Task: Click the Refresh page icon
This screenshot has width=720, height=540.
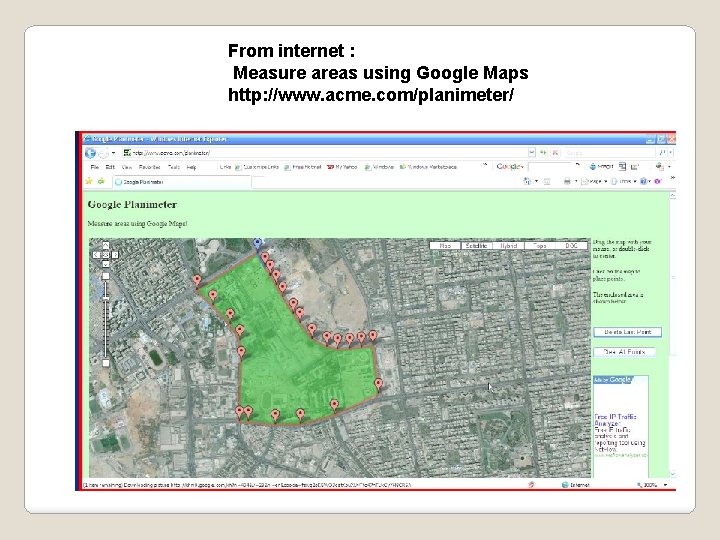Action: coord(544,152)
